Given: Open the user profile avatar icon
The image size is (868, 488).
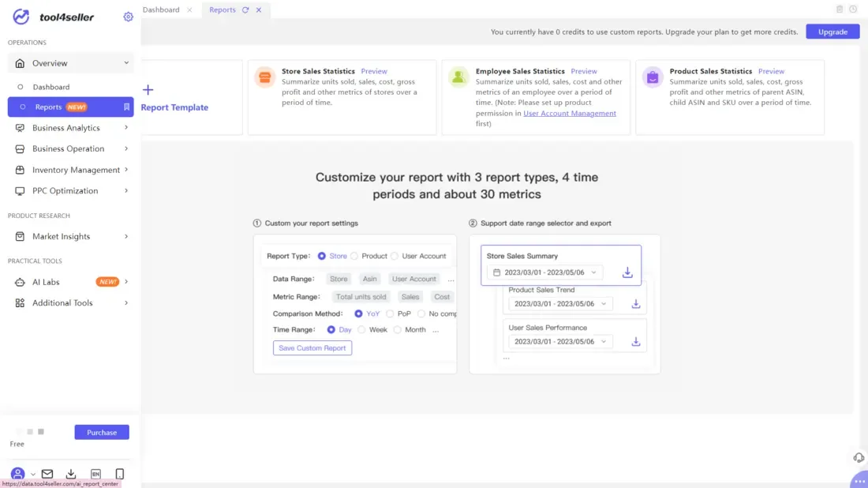Looking at the screenshot, I should 17,474.
